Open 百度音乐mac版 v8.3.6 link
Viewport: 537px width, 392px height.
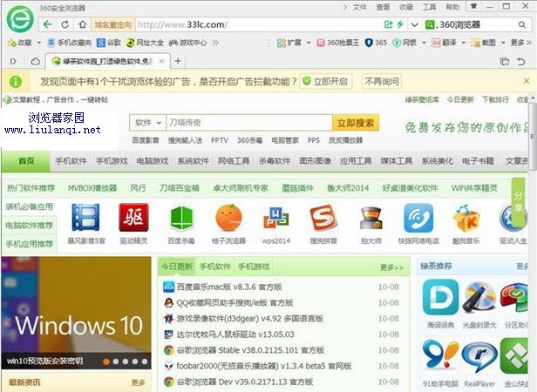click(229, 287)
